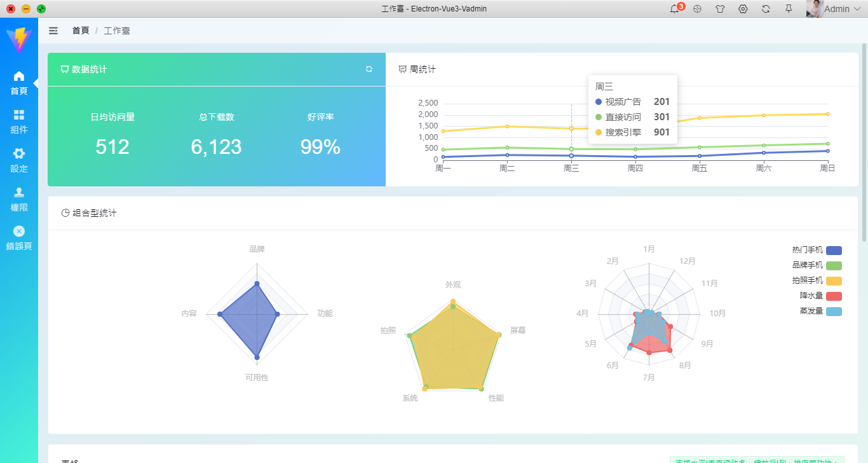Screen dimensions: 868x463
Task: Click the lightning bolt app logo
Action: pos(19,40)
